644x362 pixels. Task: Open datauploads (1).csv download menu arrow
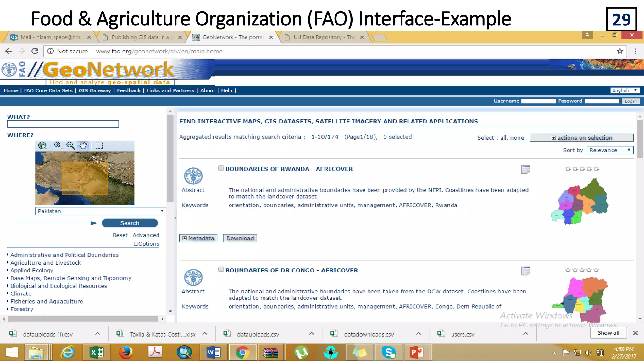click(97, 334)
